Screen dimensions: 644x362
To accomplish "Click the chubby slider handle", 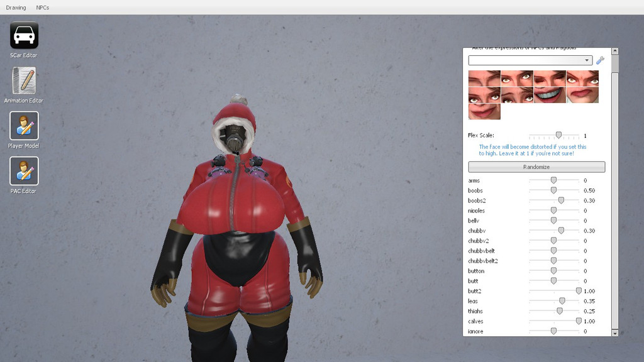I will coord(561,231).
